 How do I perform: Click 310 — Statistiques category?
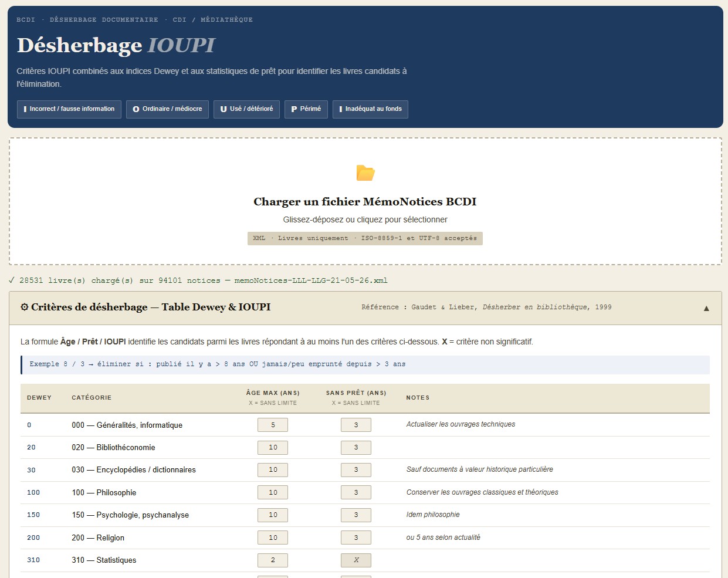pos(104,560)
